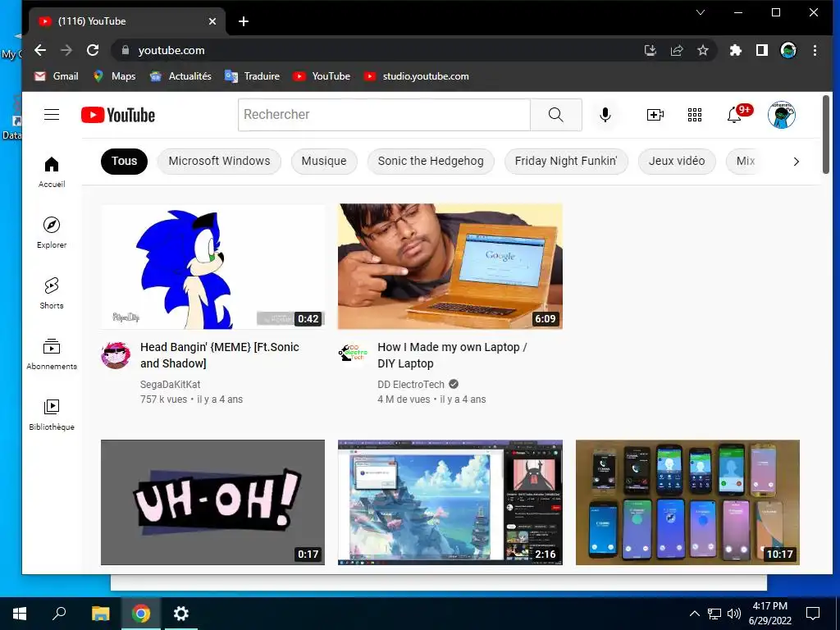The width and height of the screenshot is (840, 630).
Task: Click the magnifier search button
Action: click(x=555, y=115)
